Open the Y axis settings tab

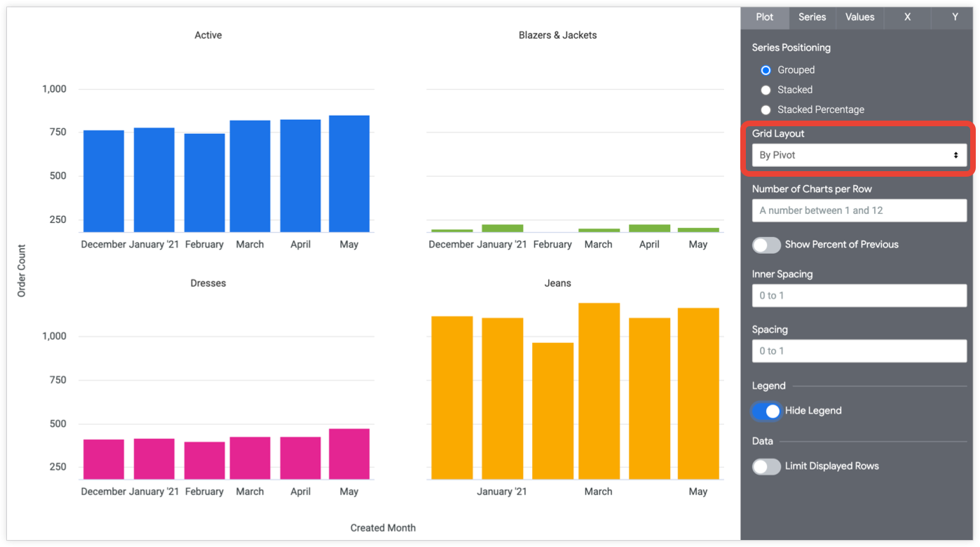[x=954, y=18]
